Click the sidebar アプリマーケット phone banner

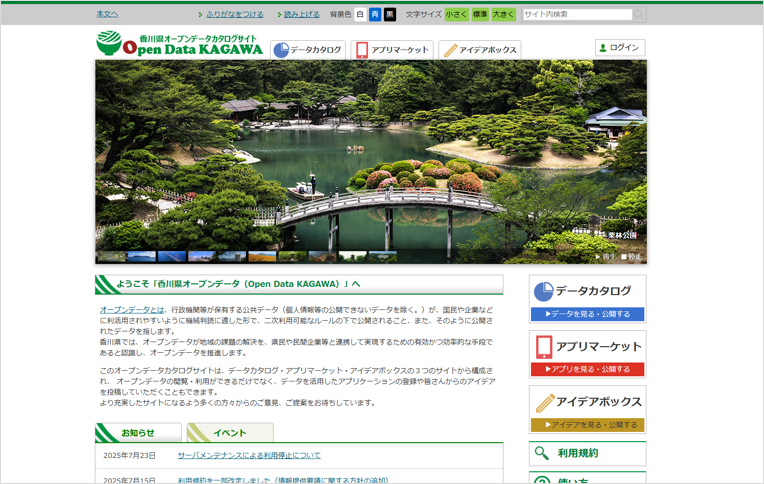click(x=587, y=354)
